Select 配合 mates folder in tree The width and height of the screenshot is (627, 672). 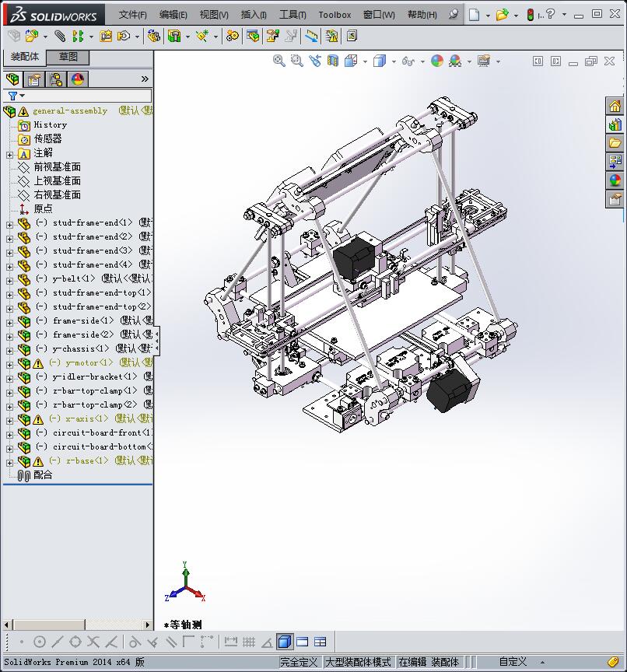43,475
